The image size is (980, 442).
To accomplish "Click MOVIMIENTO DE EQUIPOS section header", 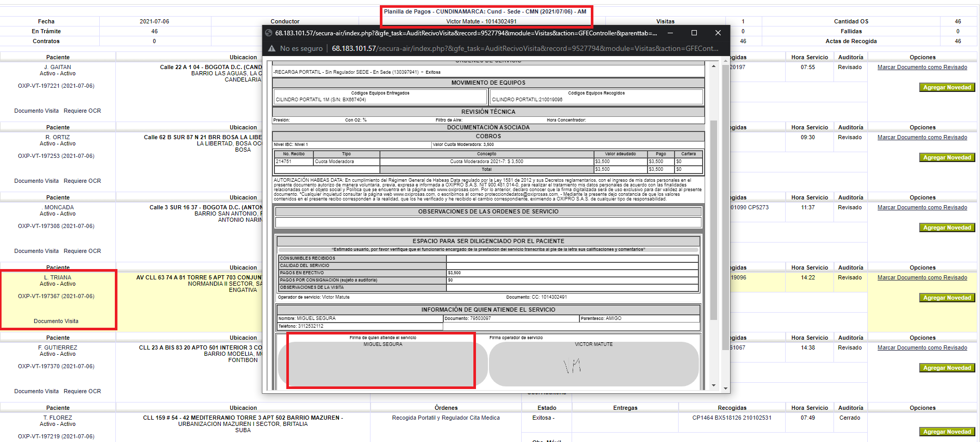I will [488, 83].
